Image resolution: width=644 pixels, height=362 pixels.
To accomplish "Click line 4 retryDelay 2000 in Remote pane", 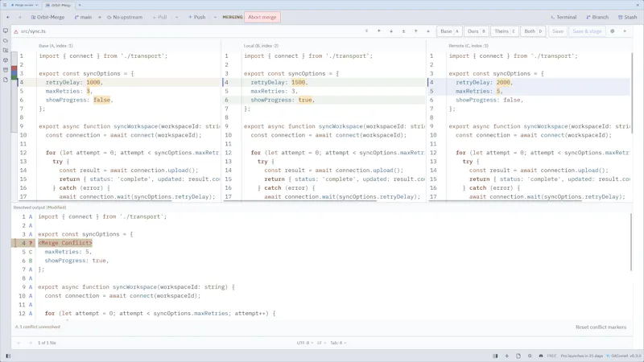I will (529, 83).
